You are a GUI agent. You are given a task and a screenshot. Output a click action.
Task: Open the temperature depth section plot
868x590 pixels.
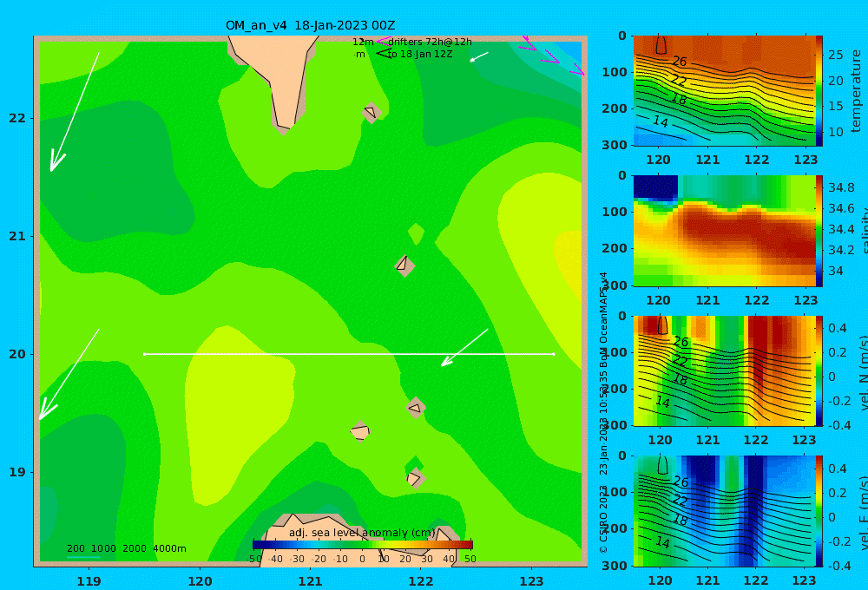coord(725,91)
